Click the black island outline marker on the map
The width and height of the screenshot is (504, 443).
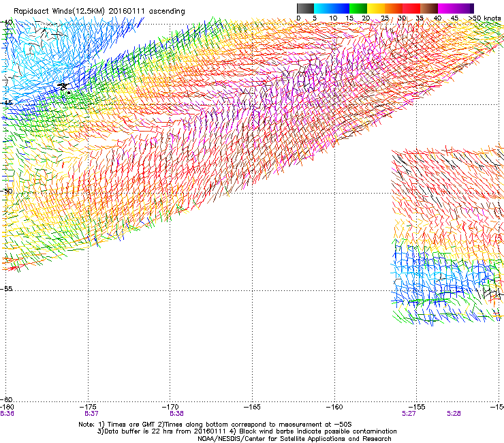64,87
